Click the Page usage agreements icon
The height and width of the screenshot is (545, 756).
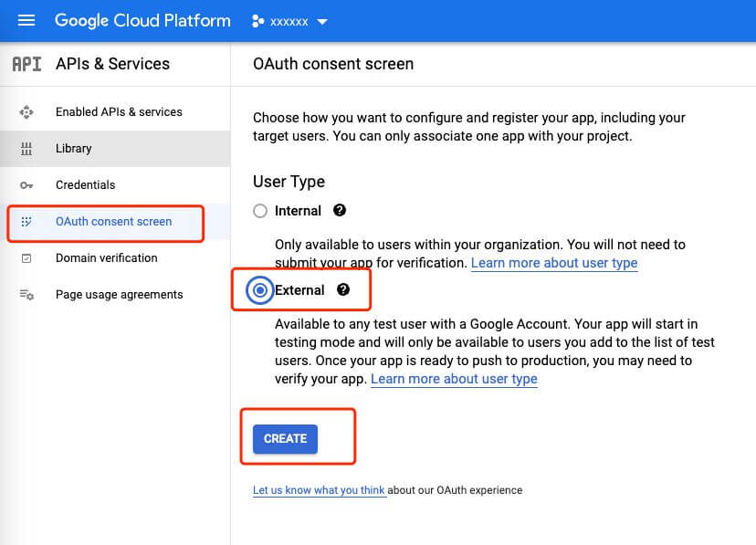pyautogui.click(x=26, y=295)
